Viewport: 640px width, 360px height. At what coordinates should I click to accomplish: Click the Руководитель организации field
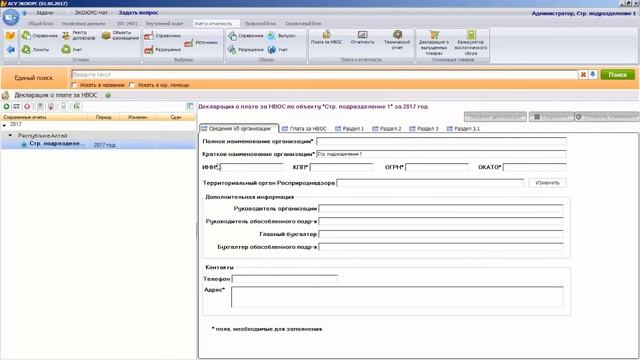click(441, 209)
